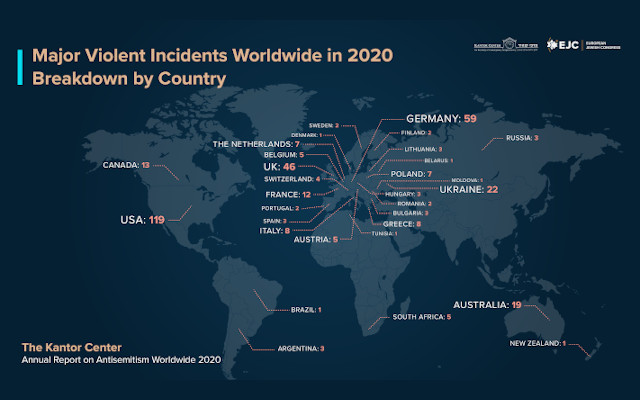Click the 'BELARUS: 1' label
The image size is (640, 400).
pyautogui.click(x=438, y=161)
